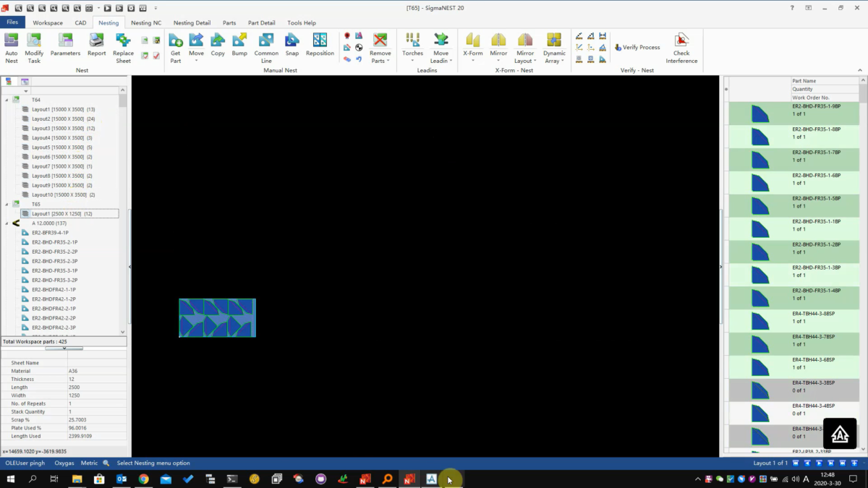Viewport: 868px width, 488px height.
Task: Collapse the T64 tree node
Action: [x=7, y=100]
